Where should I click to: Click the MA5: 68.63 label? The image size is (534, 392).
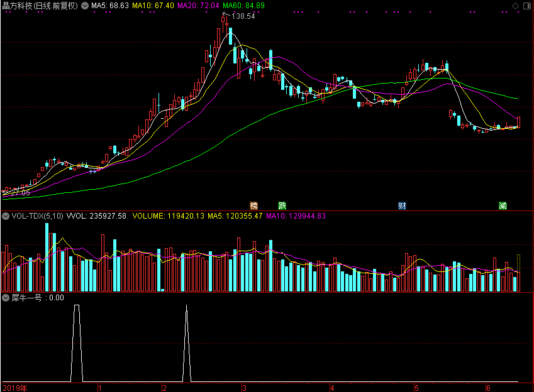(110, 6)
